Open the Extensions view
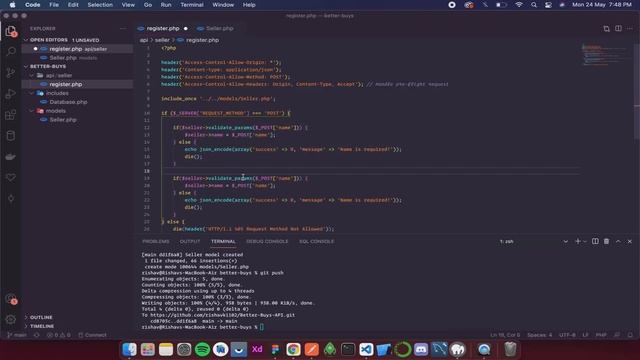The height and width of the screenshot is (360, 640). click(x=11, y=115)
